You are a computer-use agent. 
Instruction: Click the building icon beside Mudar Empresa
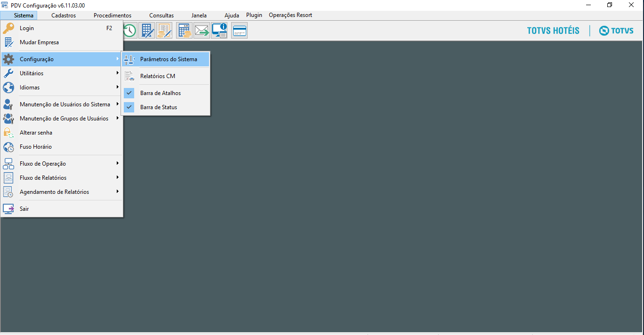(x=8, y=42)
